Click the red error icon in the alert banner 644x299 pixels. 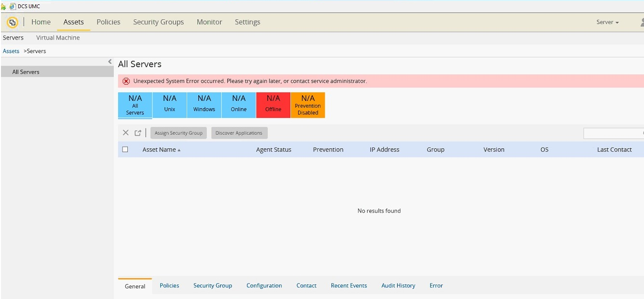(126, 81)
